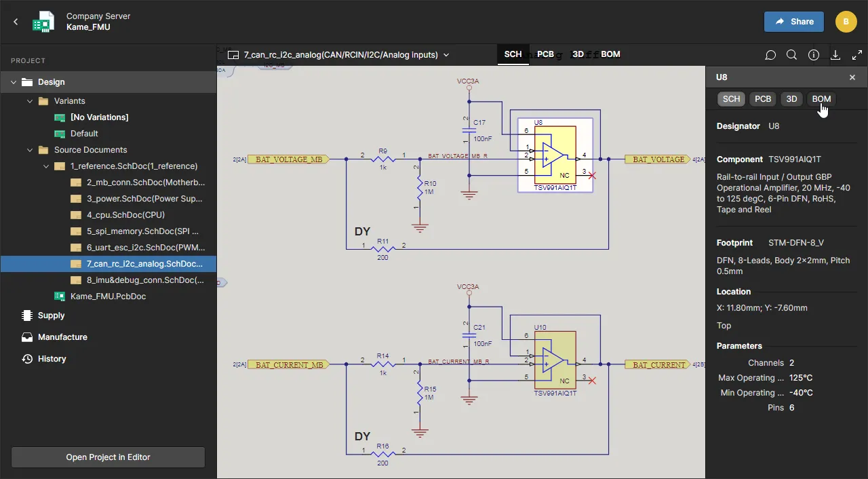Select PCB in the U8 panel

pos(763,99)
